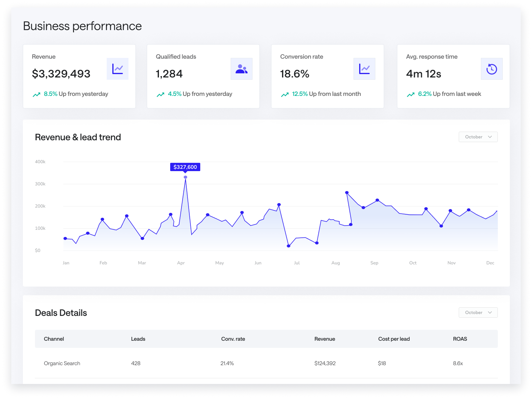The image size is (532, 399).
Task: Open the October dropdown in Revenue & lead trend
Action: point(478,137)
